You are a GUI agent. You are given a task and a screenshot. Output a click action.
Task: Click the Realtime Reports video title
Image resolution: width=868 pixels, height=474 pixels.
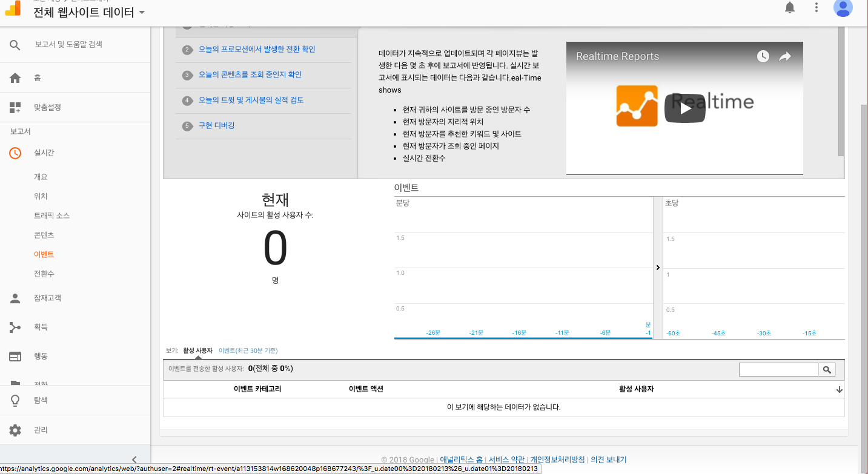[x=617, y=56]
